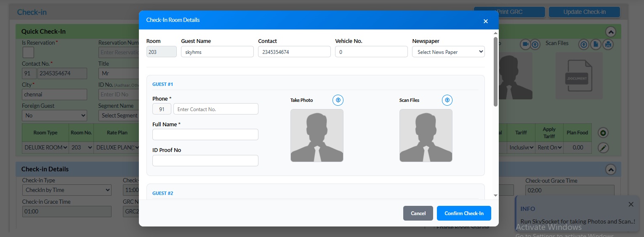The width and height of the screenshot is (644, 237).
Task: Click the document file icon beside Scan Files
Action: tap(596, 44)
